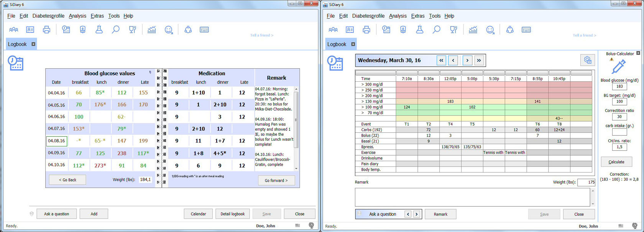Close the Bolus-Calculator panel
644x232 pixels.
(x=638, y=53)
